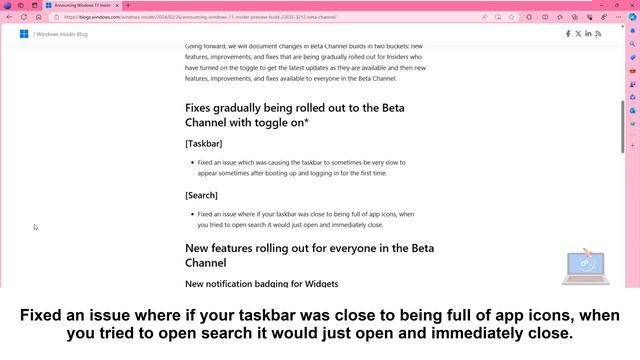Open the Outlook icon in sidebar
This screenshot has height=360, width=640.
(633, 111)
